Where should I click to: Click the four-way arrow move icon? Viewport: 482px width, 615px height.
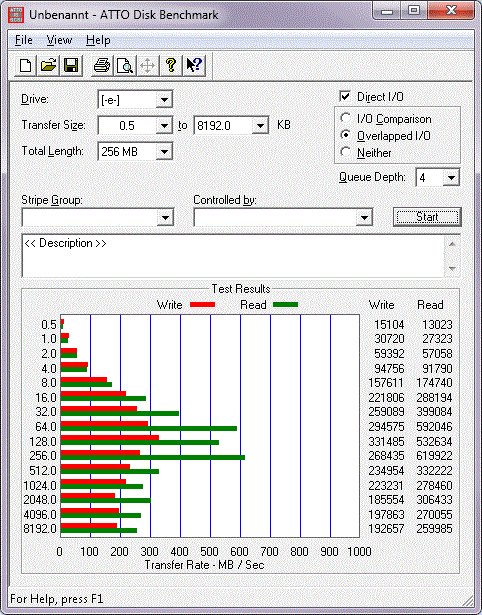pyautogui.click(x=148, y=65)
